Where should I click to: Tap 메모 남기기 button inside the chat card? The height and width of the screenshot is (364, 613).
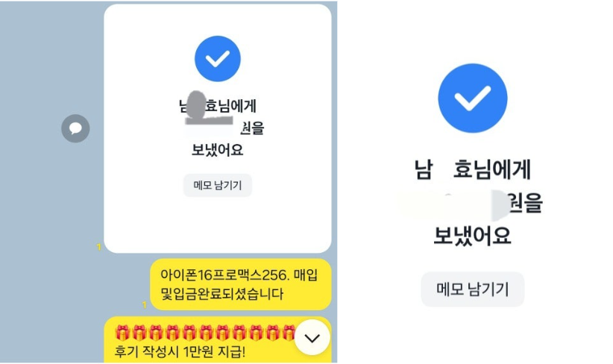click(217, 185)
